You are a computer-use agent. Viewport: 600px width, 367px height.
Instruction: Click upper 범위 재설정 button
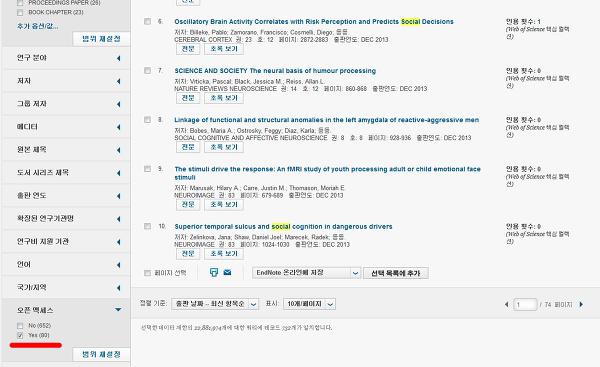click(101, 39)
